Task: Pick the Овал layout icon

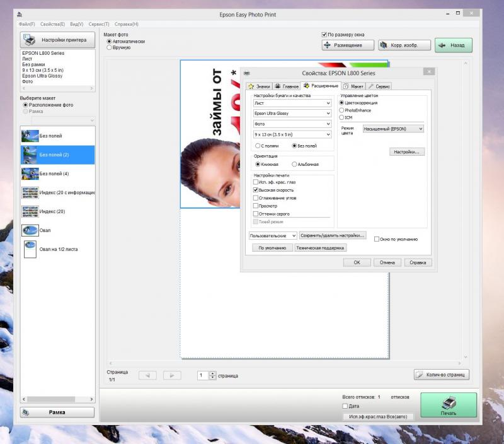Action: point(30,230)
